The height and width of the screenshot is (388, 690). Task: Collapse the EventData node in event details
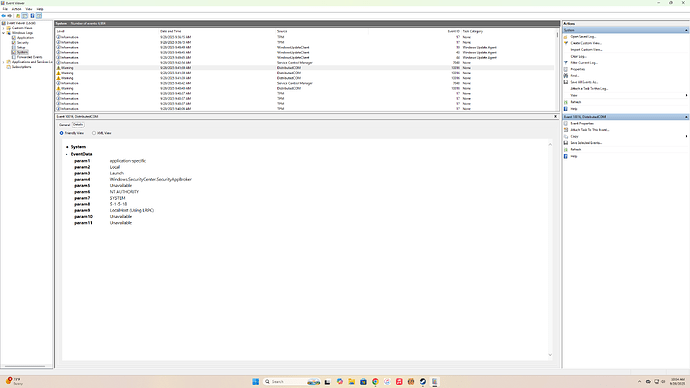(x=67, y=154)
